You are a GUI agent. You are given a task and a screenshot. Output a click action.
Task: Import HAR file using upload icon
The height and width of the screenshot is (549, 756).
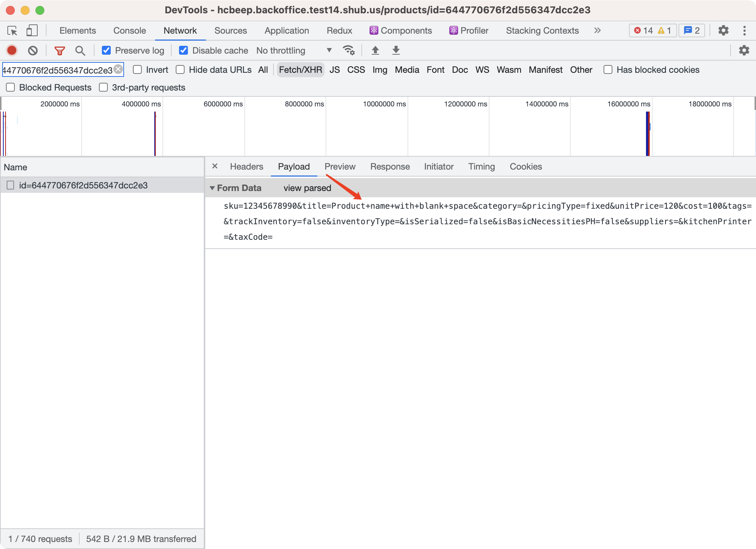(376, 50)
